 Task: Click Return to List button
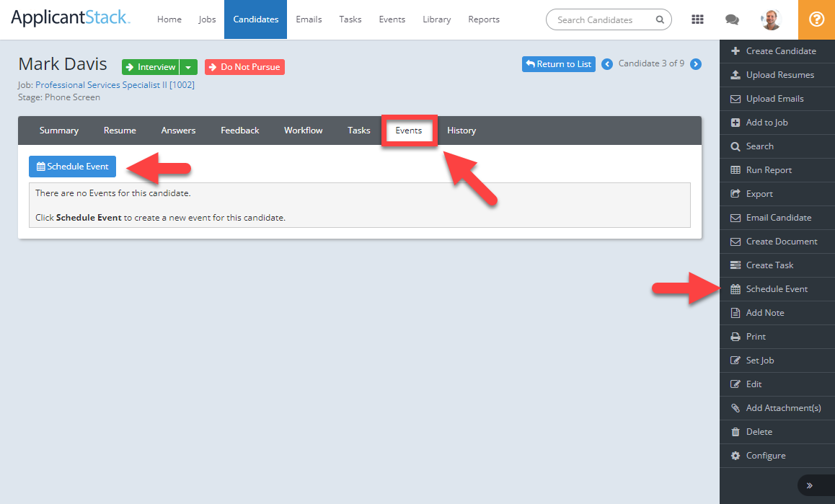[x=558, y=64]
